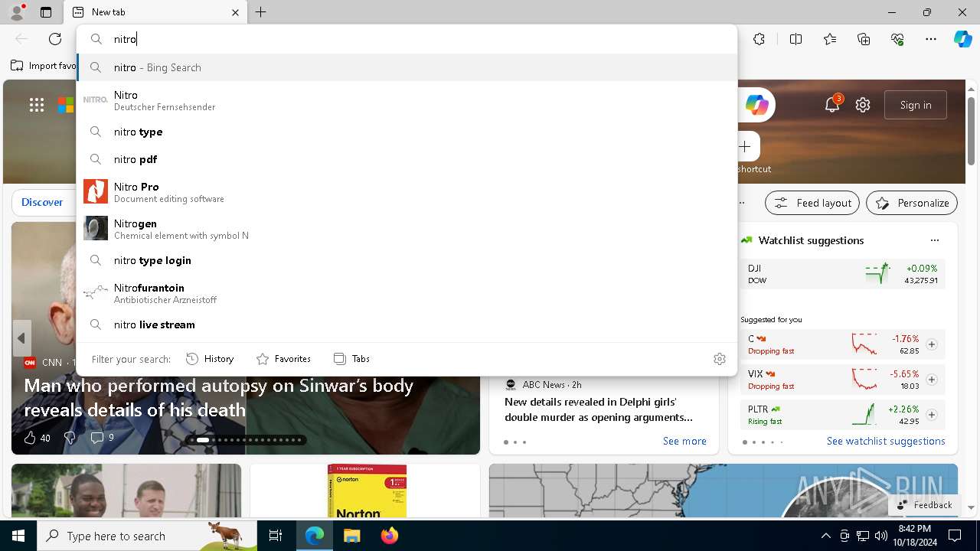Image resolution: width=980 pixels, height=551 pixels.
Task: Open Settings and more ellipsis menu
Action: point(931,39)
